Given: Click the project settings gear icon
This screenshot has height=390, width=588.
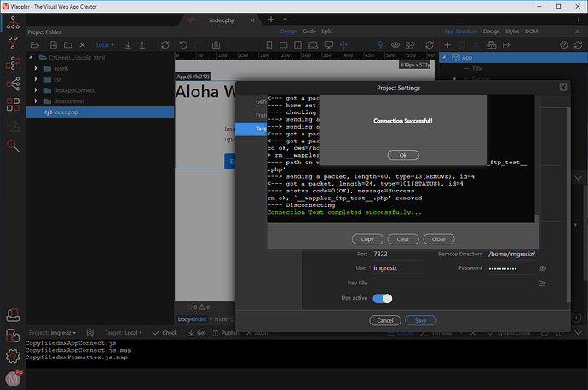Looking at the screenshot, I should click(x=90, y=333).
